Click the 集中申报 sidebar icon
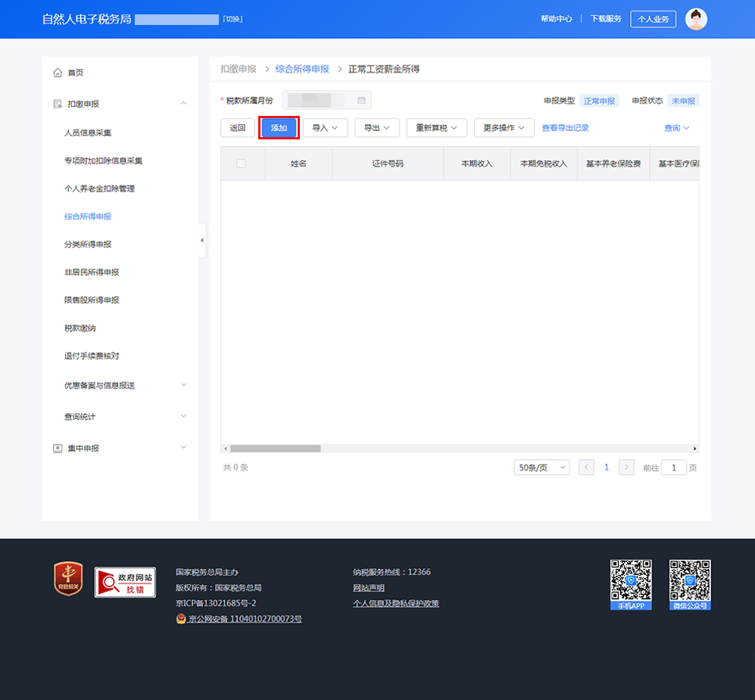 coord(58,448)
